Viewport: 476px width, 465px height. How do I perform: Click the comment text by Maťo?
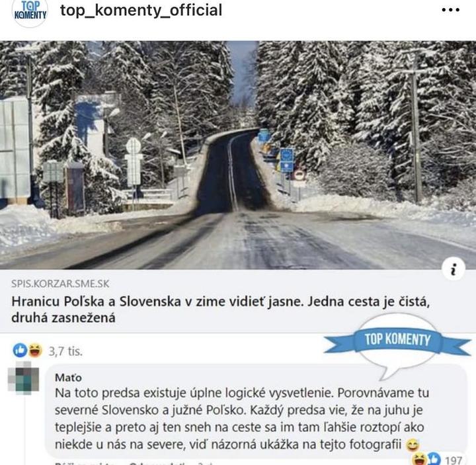(242, 419)
